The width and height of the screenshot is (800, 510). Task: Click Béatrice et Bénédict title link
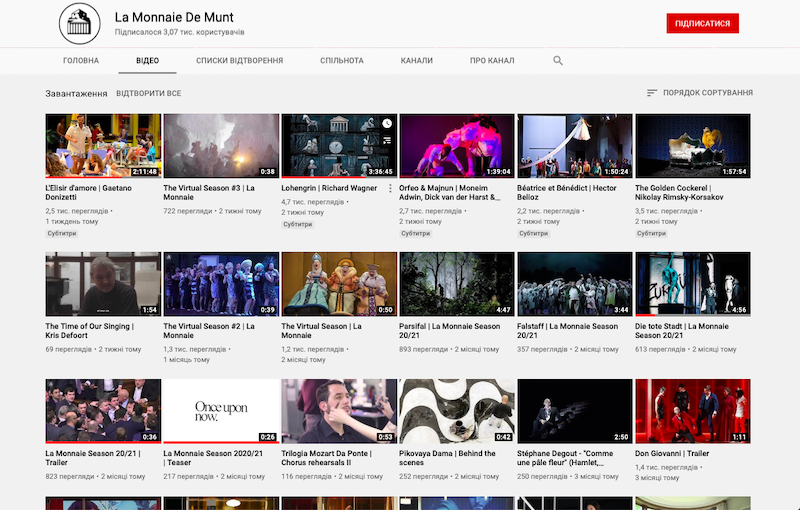pyautogui.click(x=567, y=193)
